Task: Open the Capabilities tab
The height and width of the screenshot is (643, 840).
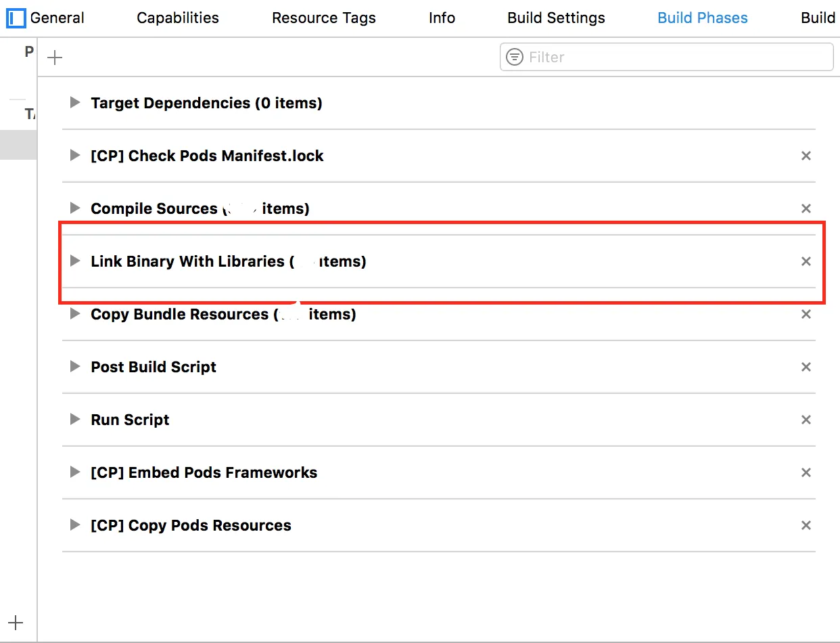Action: click(x=178, y=18)
